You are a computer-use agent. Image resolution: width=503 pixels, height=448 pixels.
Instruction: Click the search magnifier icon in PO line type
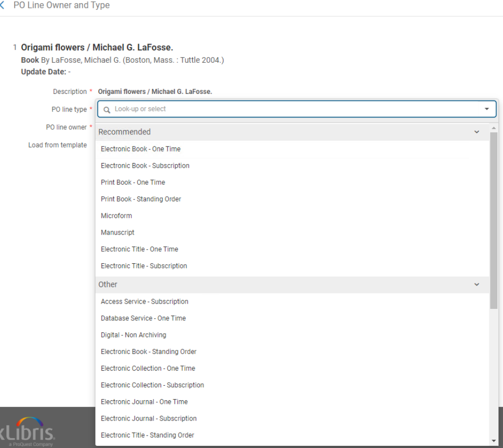tap(107, 110)
